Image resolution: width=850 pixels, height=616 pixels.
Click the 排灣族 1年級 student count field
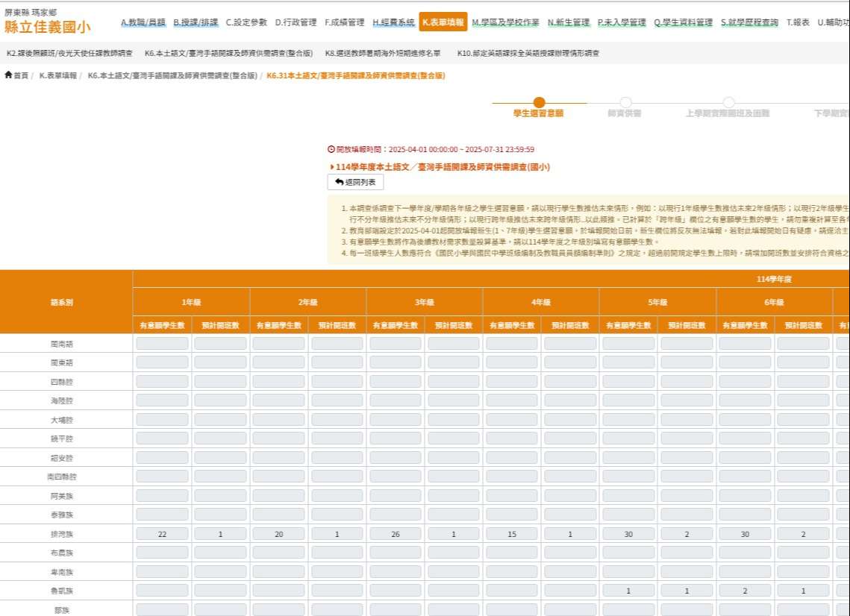162,534
